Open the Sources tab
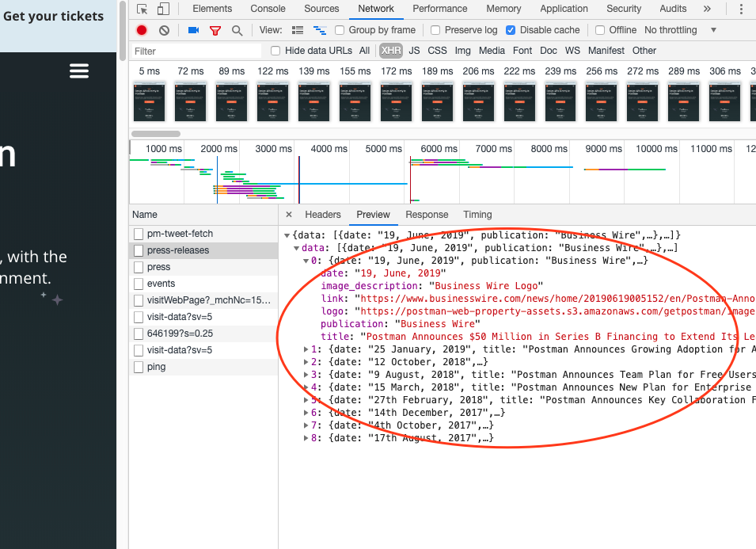 (x=321, y=9)
